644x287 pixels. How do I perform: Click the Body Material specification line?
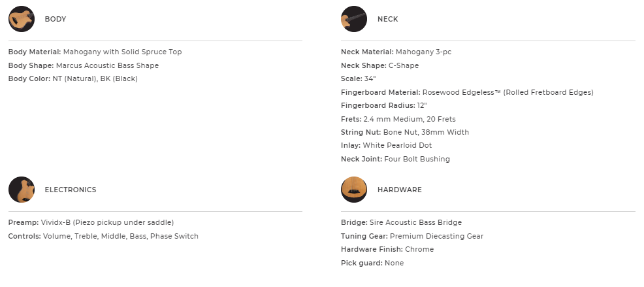[95, 52]
